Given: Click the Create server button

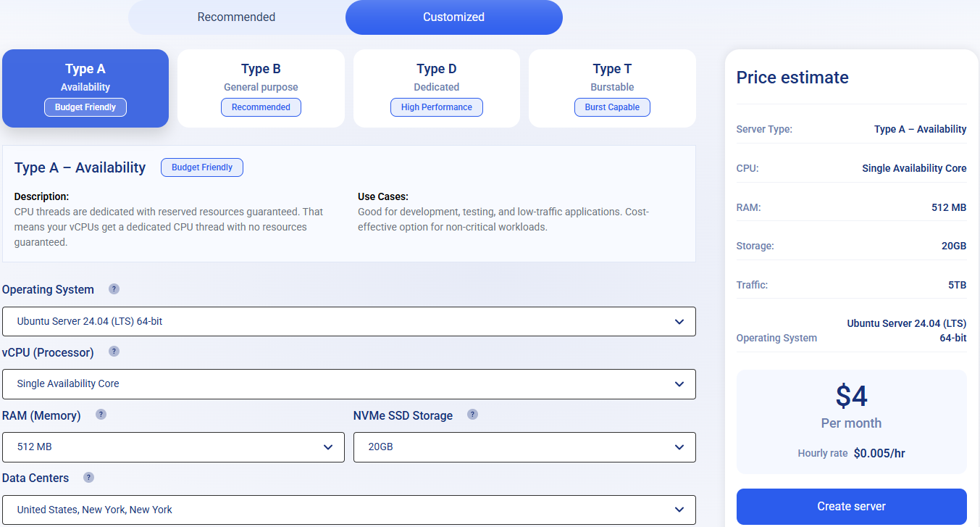Looking at the screenshot, I should tap(852, 507).
